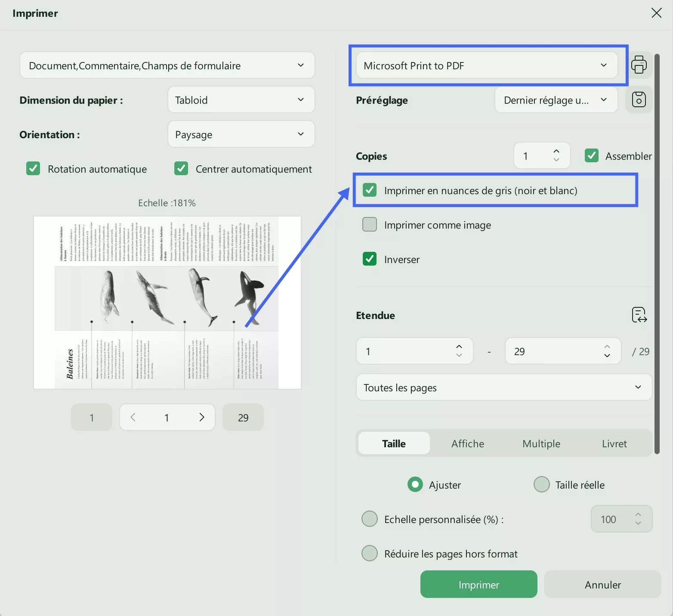
Task: Expand the Dimension du papier Tabloid dropdown
Action: coord(241,100)
